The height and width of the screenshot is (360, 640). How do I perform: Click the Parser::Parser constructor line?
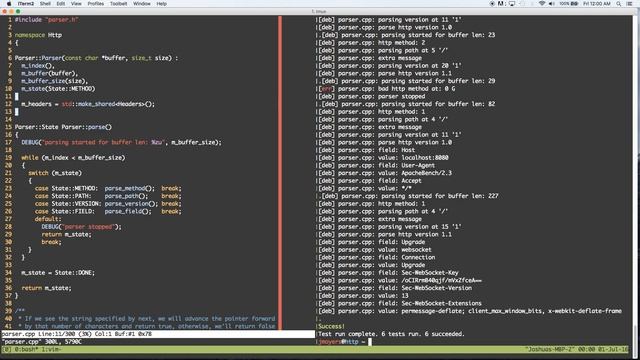click(96, 58)
